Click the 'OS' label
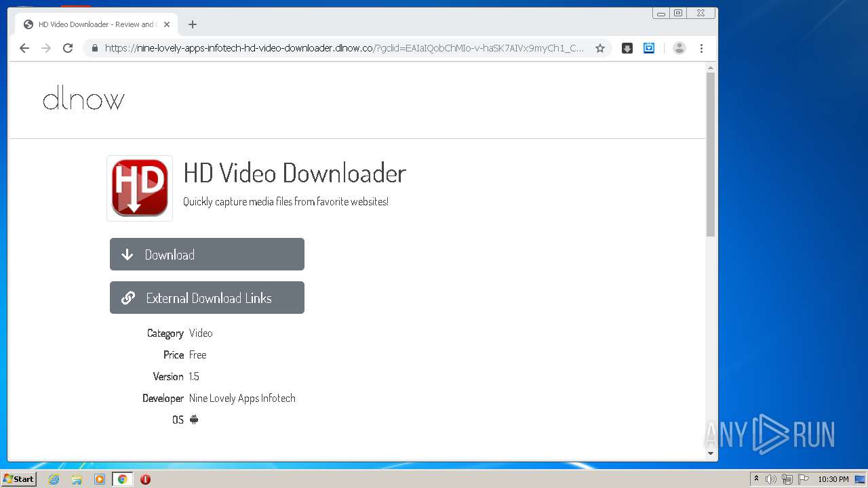The width and height of the screenshot is (868, 488). tap(178, 420)
